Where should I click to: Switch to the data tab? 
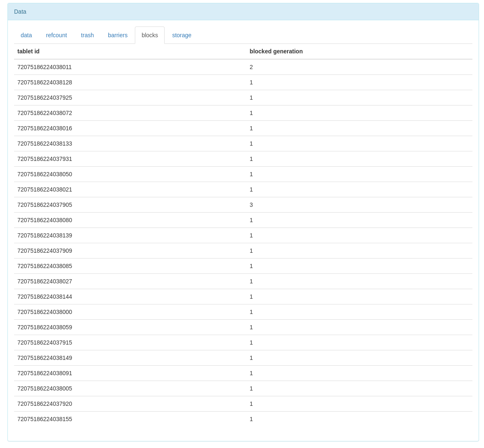click(x=26, y=35)
